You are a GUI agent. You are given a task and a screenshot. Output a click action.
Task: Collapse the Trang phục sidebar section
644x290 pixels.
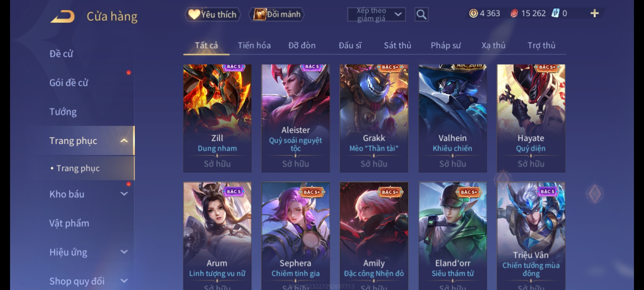pos(124,141)
